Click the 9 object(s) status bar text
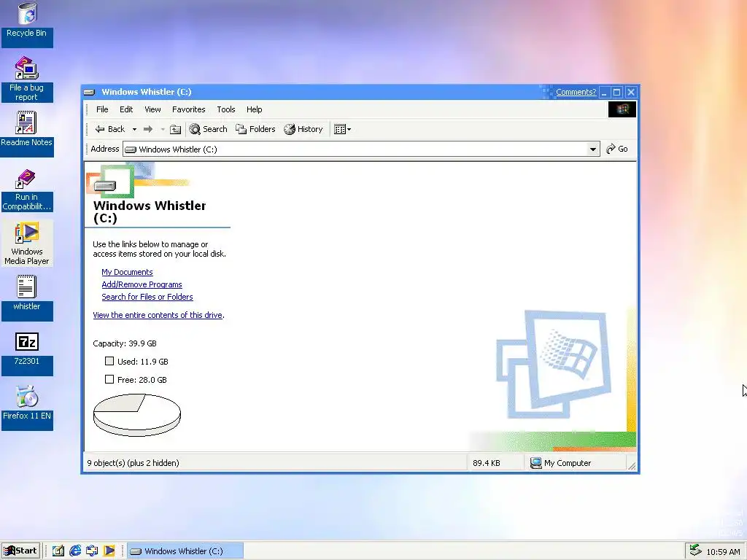The width and height of the screenshot is (747, 560). (x=133, y=463)
